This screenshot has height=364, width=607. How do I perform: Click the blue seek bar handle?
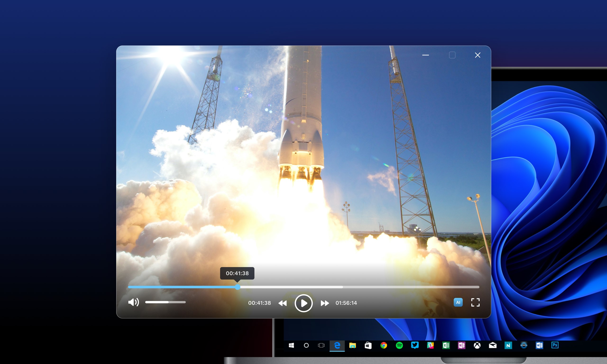point(238,287)
